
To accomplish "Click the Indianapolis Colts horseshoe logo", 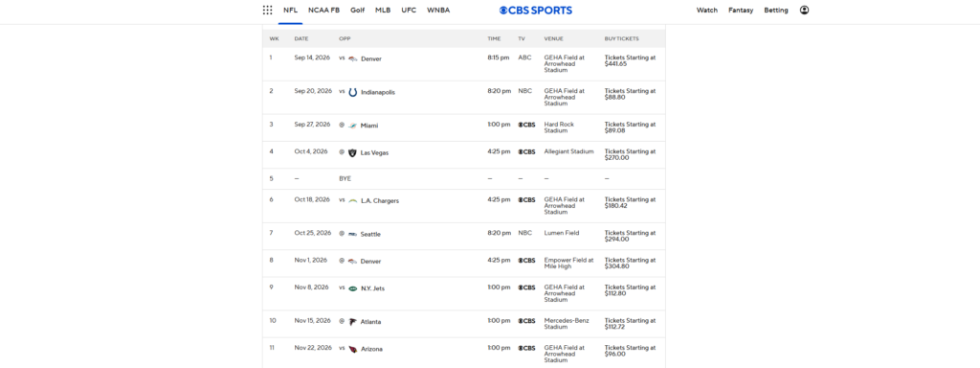I will tap(352, 92).
